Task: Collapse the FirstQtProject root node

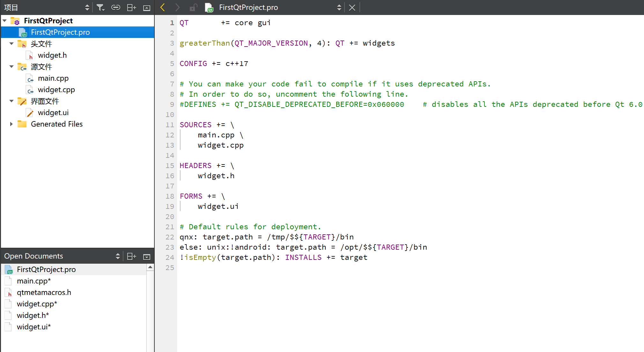Action: tap(5, 21)
